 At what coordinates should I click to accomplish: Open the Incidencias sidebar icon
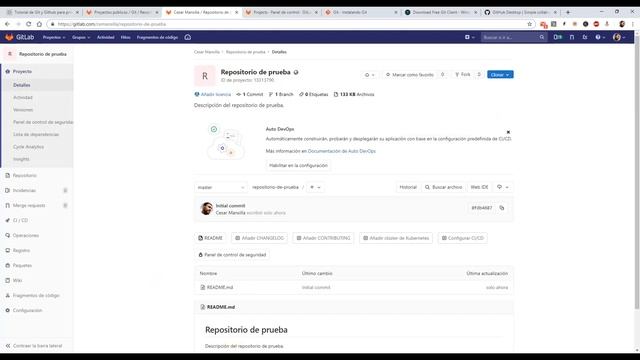[x=7, y=191]
